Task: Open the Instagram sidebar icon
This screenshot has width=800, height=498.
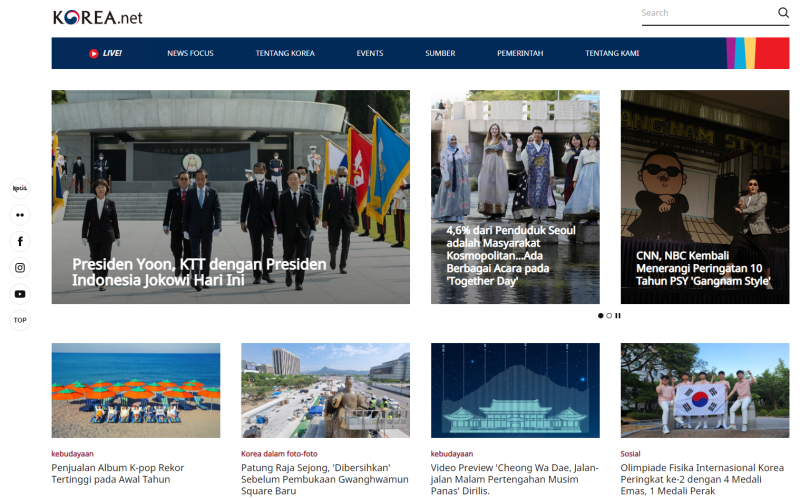Action: [20, 267]
